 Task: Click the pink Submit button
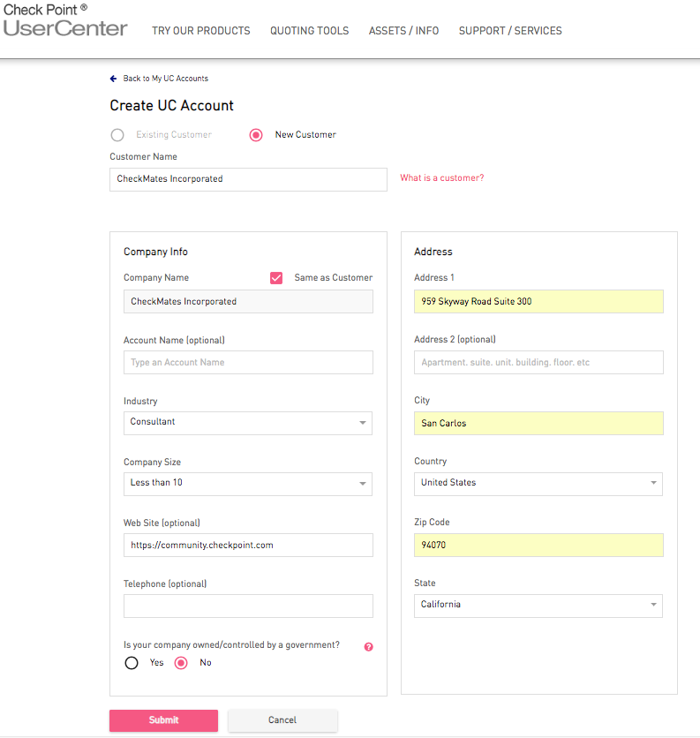pyautogui.click(x=164, y=720)
